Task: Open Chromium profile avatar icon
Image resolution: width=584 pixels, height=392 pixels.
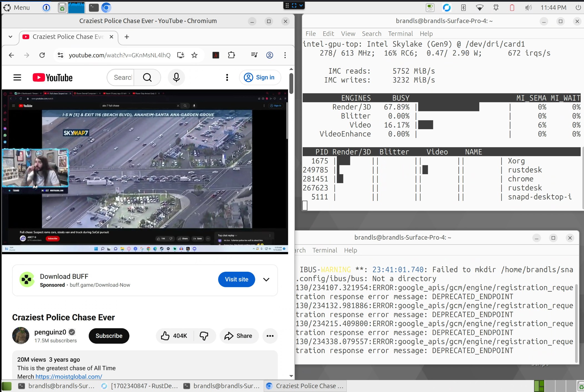Action: [x=269, y=55]
